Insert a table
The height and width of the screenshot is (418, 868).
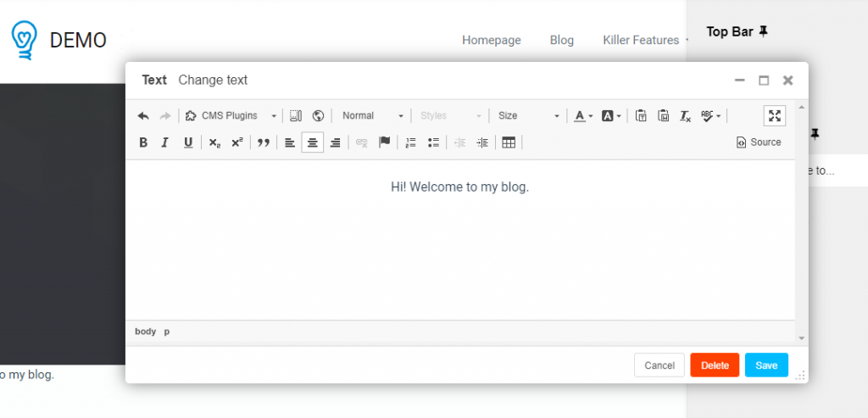click(x=509, y=142)
